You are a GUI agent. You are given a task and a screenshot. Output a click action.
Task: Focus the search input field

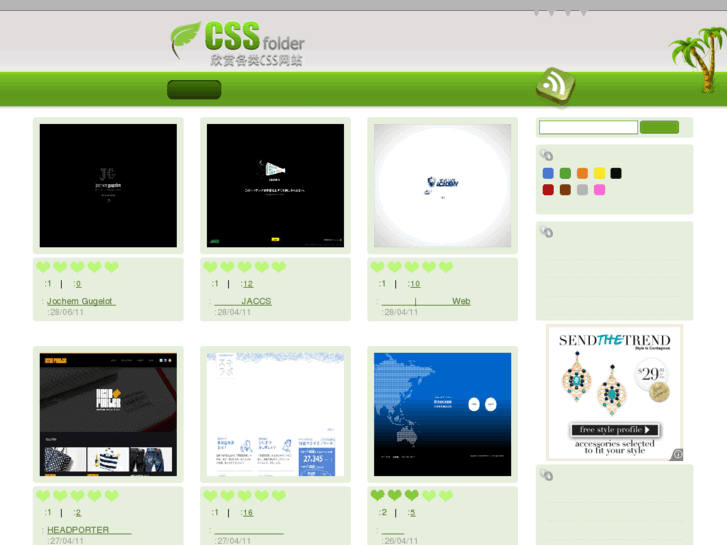[x=588, y=127]
